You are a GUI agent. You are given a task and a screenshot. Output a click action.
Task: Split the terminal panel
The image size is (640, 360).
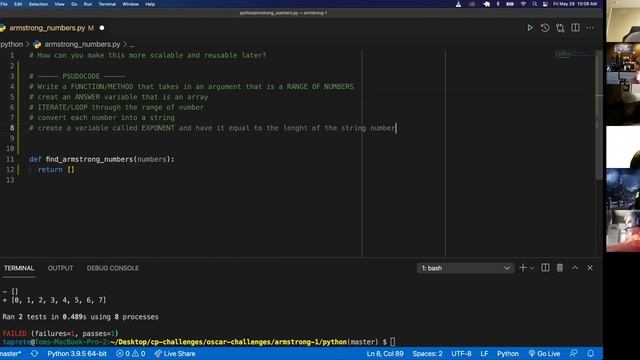[x=545, y=268]
